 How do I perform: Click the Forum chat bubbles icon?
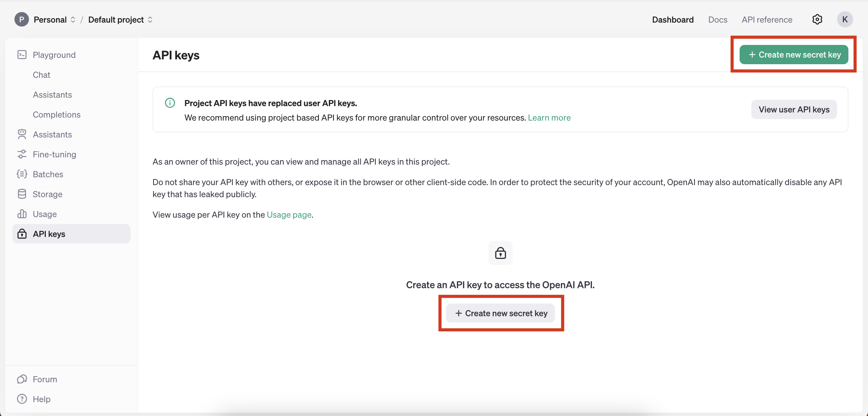tap(22, 379)
